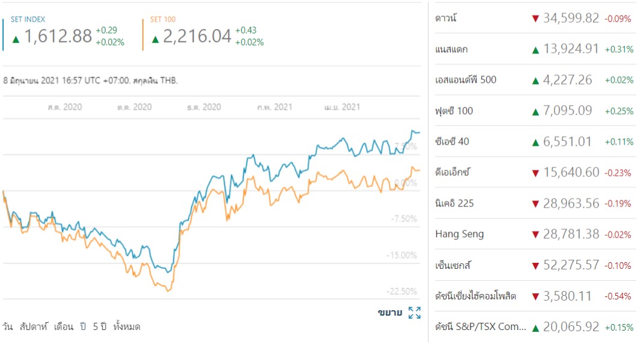
Task: Show the 5 ปี chart range
Action: (x=100, y=327)
